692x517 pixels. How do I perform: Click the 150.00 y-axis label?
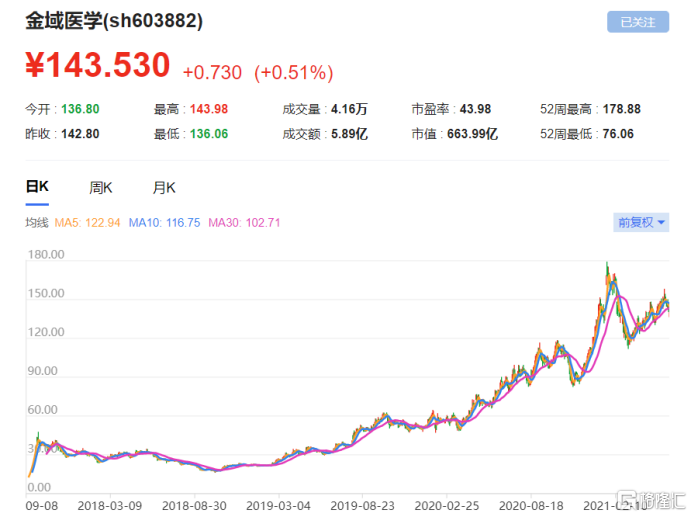pyautogui.click(x=46, y=294)
